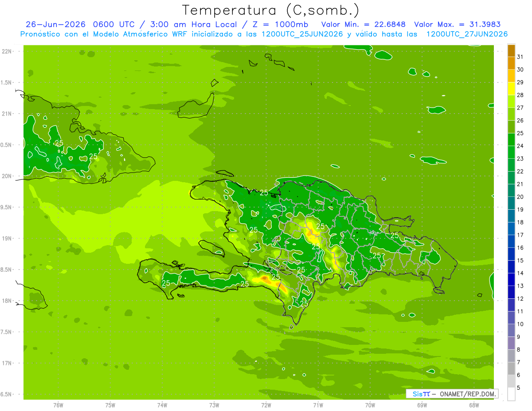Screen dimensions: 532x411
Task: Click the '73W' longitude axis label
Action: [x=214, y=405]
